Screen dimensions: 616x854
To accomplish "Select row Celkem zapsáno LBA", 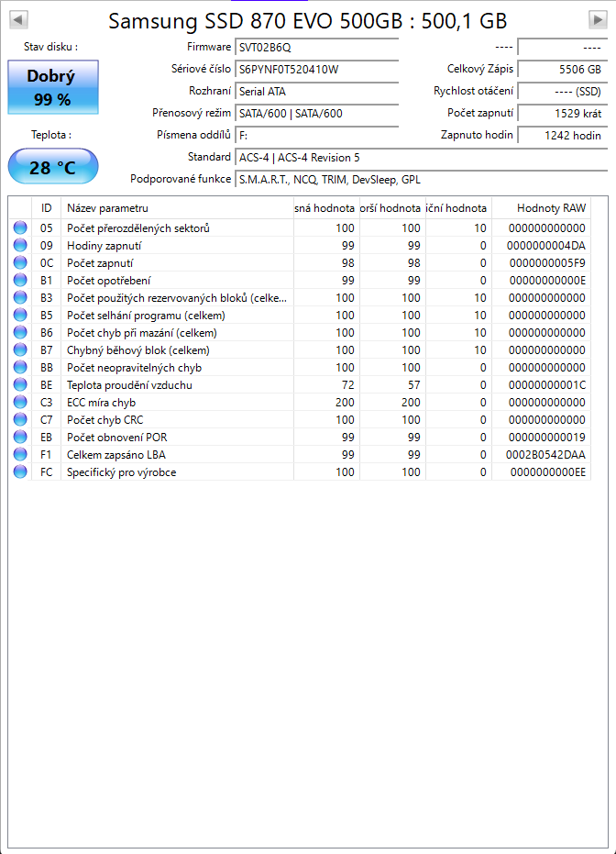I will click(x=300, y=454).
